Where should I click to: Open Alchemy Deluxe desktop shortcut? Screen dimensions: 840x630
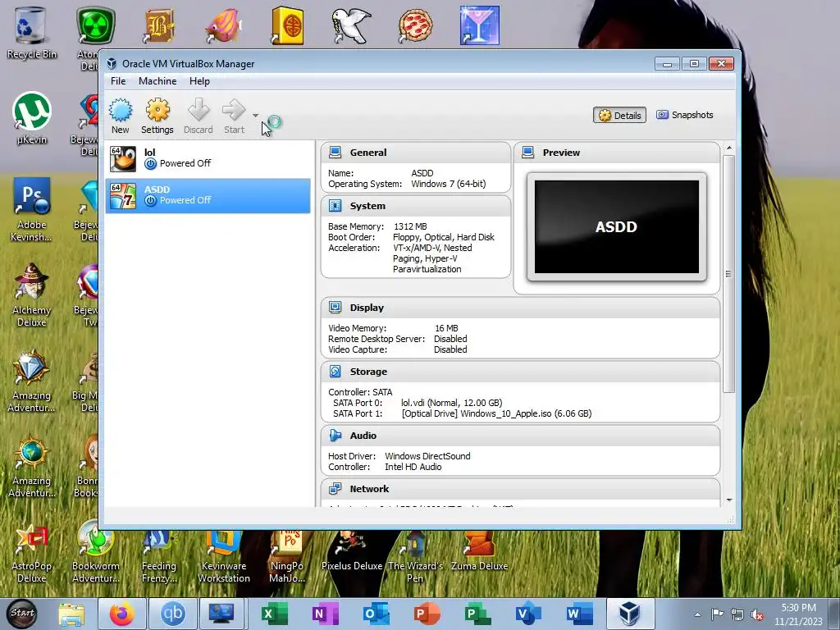pos(31,294)
